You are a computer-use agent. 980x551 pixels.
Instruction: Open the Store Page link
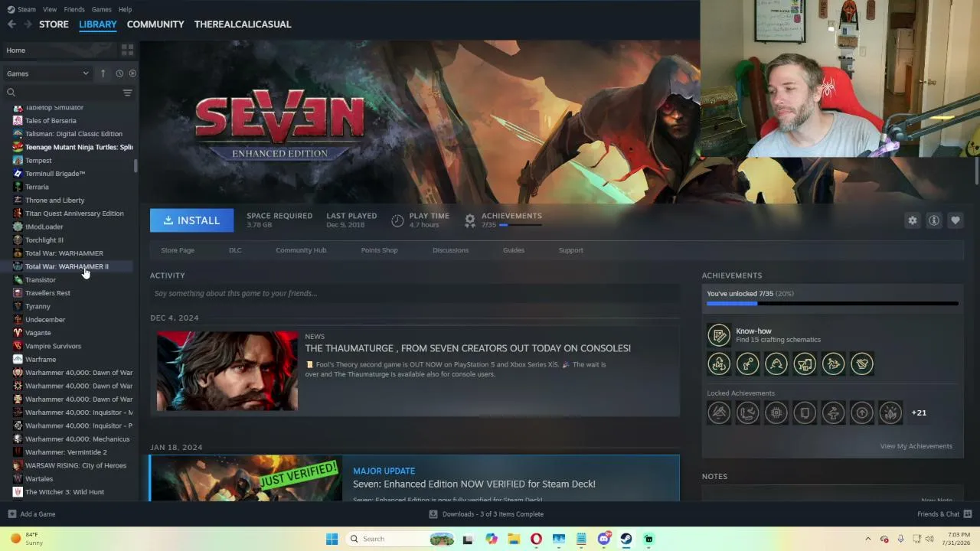(178, 250)
